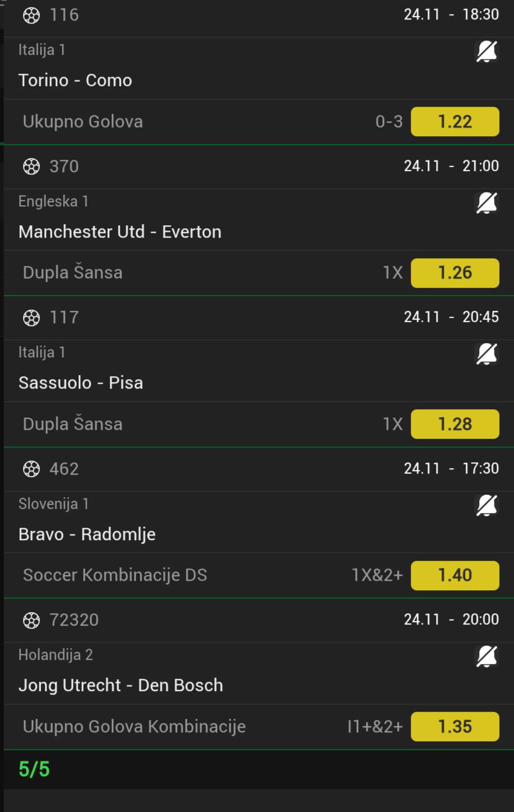
Task: Open the Manchester Utd - Everton match
Action: click(x=120, y=232)
